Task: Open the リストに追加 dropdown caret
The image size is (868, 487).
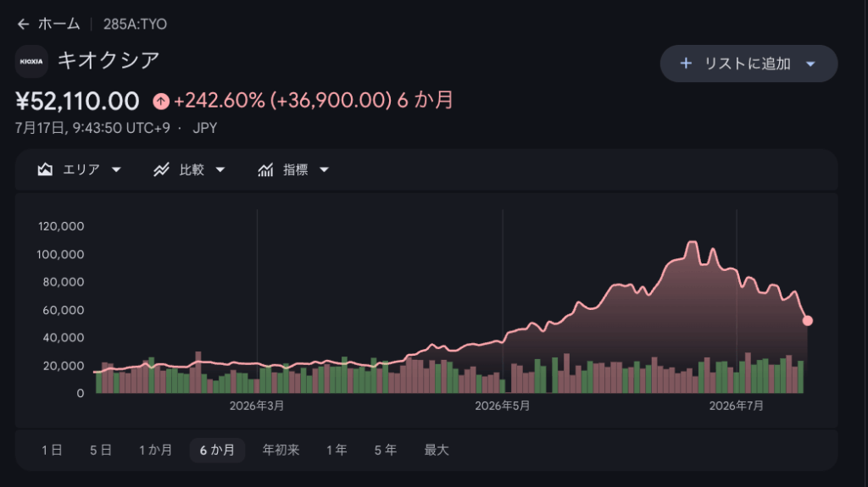Action: 810,64
